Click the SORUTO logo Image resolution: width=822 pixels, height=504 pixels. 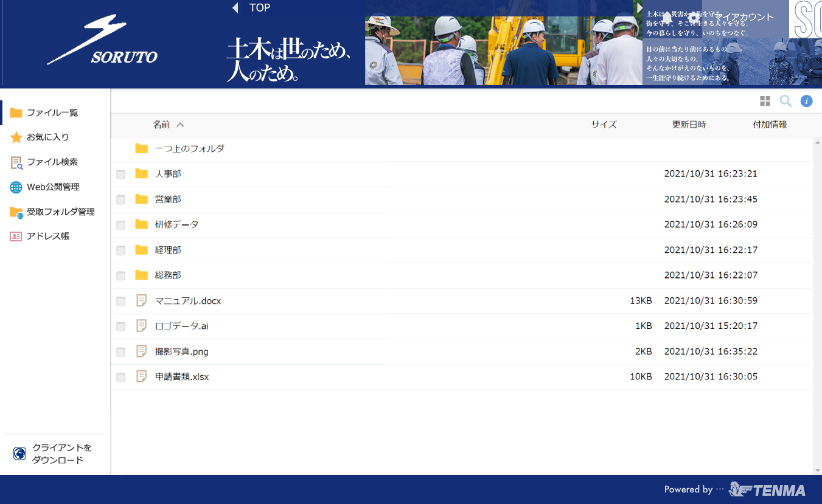(x=102, y=41)
